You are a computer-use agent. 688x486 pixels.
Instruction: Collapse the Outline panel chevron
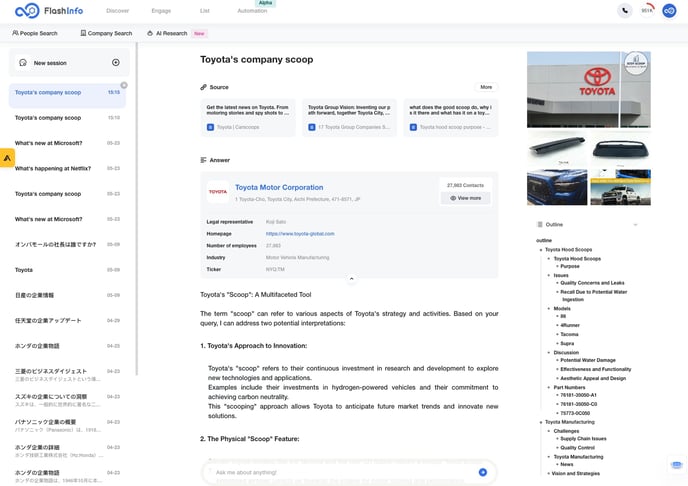point(635,225)
